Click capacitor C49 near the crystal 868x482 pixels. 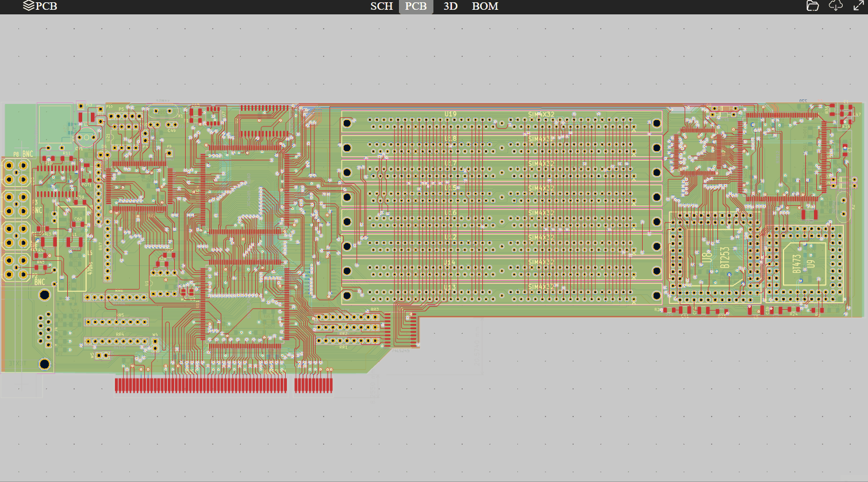click(x=171, y=125)
